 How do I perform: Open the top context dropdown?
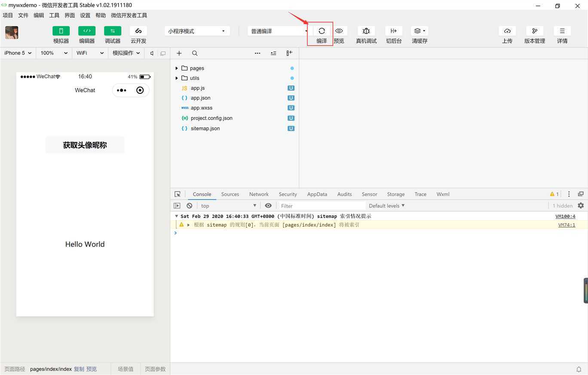coord(228,206)
